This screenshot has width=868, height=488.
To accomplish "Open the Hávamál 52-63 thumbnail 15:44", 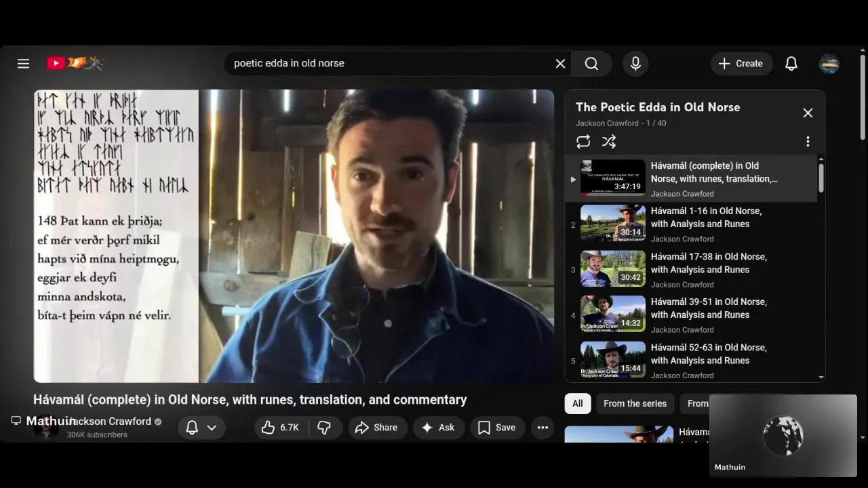I will pos(613,359).
